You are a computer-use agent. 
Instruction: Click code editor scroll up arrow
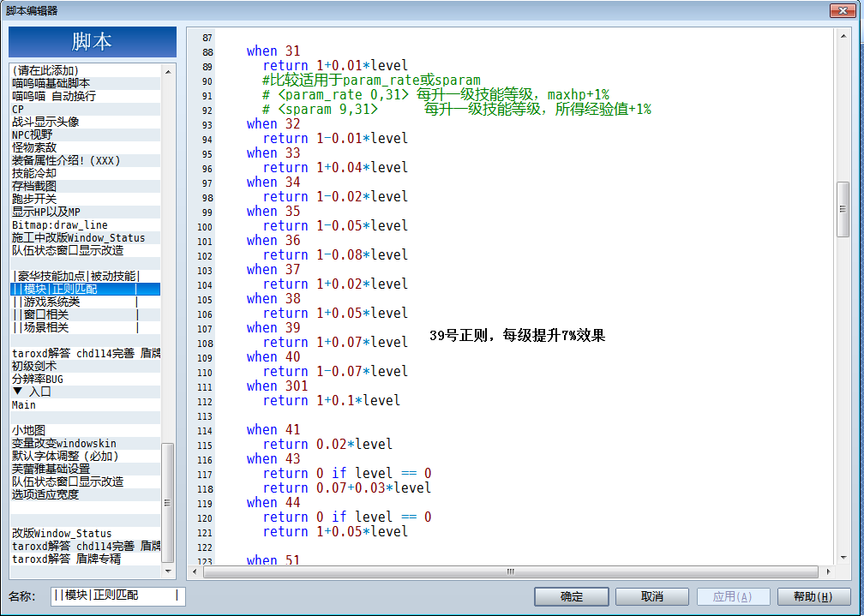pyautogui.click(x=843, y=36)
